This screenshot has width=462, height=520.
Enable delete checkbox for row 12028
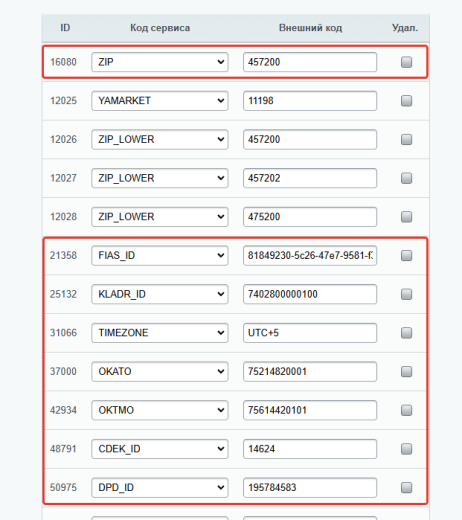tap(406, 217)
